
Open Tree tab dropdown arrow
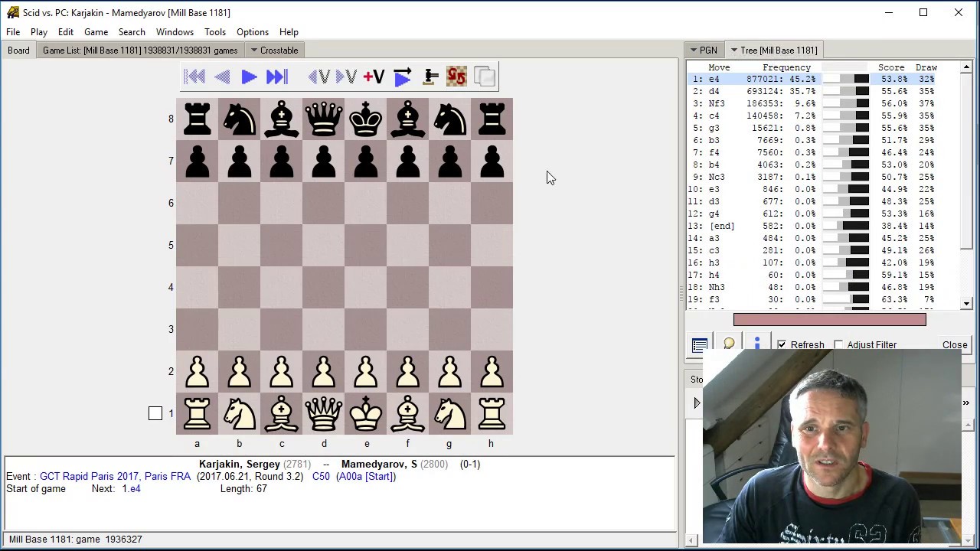click(x=733, y=51)
